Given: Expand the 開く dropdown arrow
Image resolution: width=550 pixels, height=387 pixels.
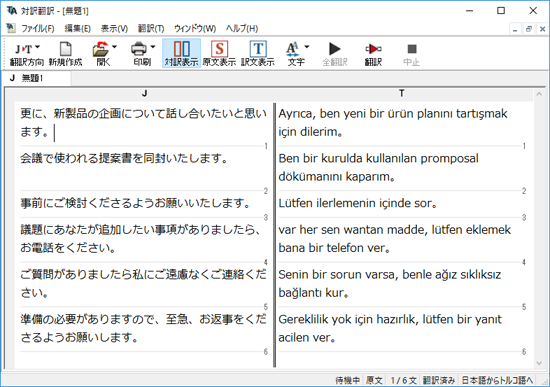Looking at the screenshot, I should pos(114,47).
